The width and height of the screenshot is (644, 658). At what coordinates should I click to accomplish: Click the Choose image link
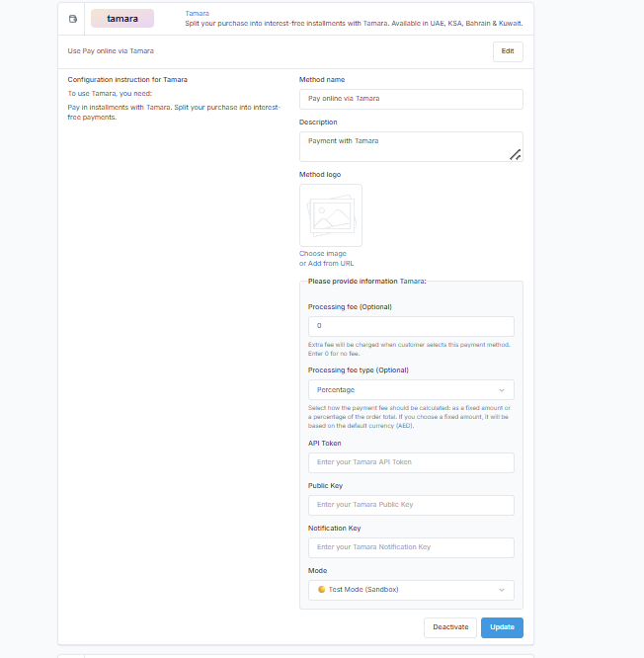click(323, 254)
